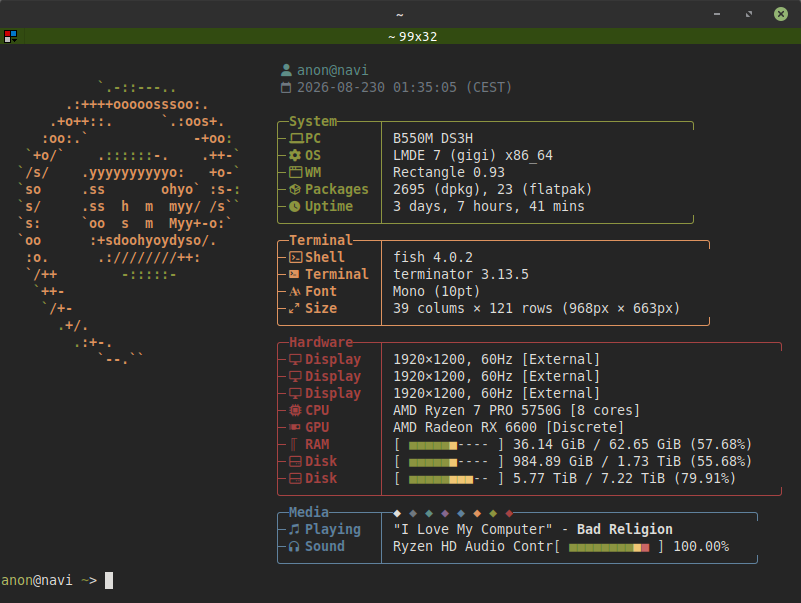Click the monitor icon of third Display row
This screenshot has height=603, width=801.
[x=295, y=393]
